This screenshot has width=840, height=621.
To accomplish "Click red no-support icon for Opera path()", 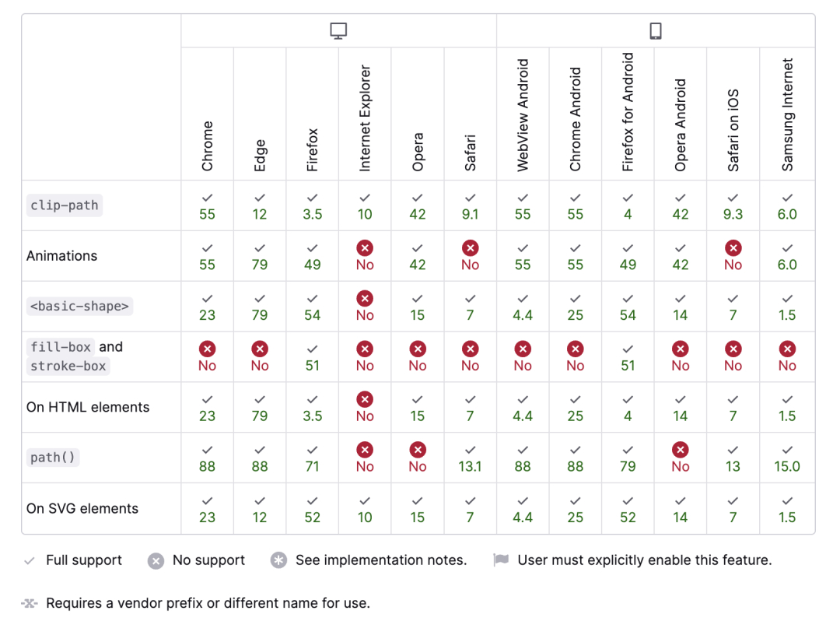I will click(x=418, y=450).
